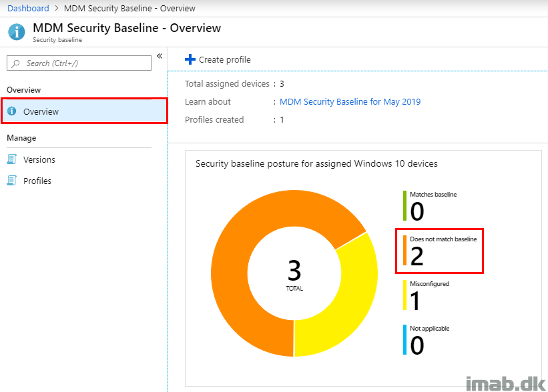Image resolution: width=548 pixels, height=392 pixels.
Task: Click the Versions scroll icon
Action: click(11, 159)
